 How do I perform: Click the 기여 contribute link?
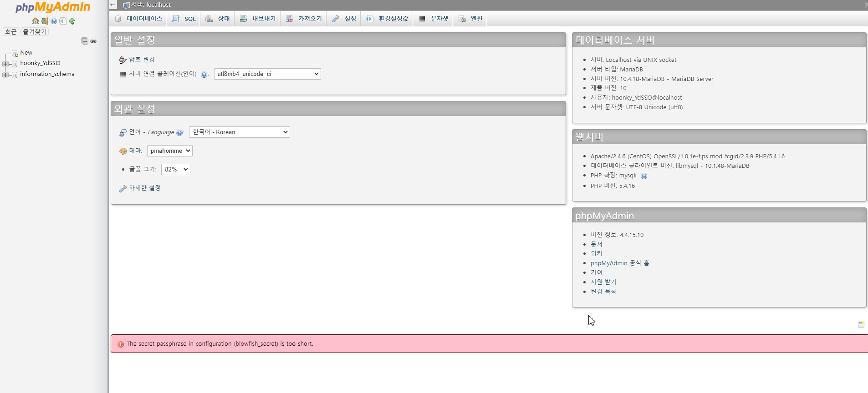pyautogui.click(x=597, y=272)
